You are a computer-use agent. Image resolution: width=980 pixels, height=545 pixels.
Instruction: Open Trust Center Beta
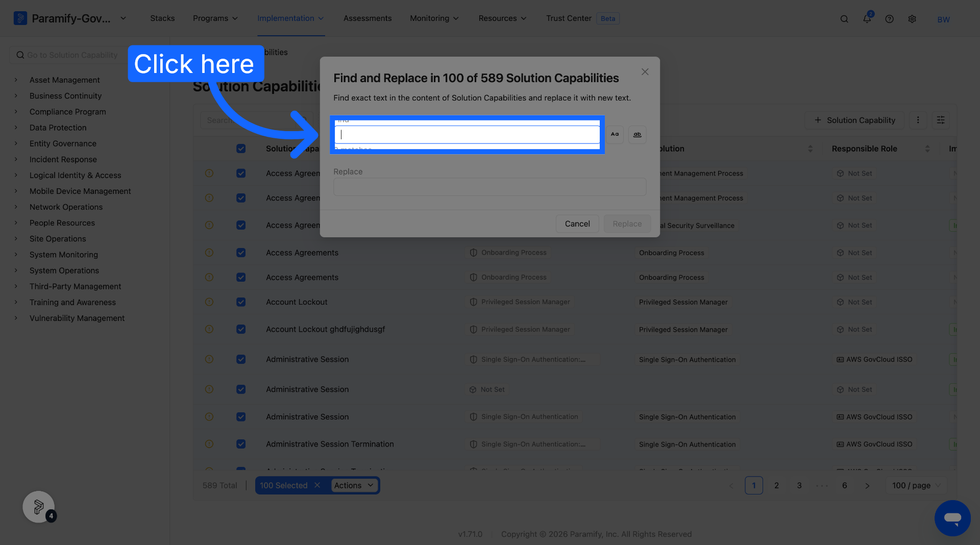pos(582,18)
